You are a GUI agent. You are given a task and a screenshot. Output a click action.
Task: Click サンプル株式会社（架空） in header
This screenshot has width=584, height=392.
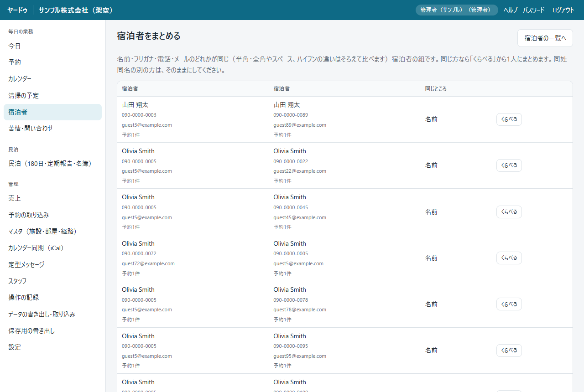[x=77, y=10]
